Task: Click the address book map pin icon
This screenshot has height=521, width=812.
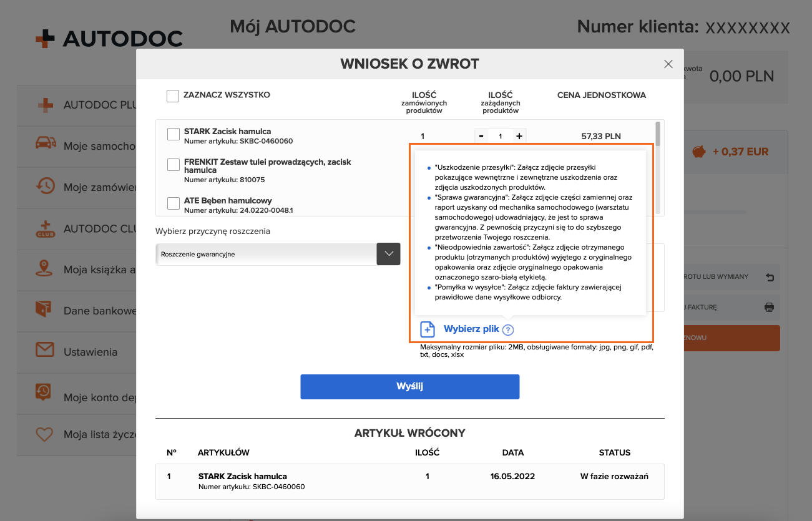Action: pyautogui.click(x=45, y=270)
